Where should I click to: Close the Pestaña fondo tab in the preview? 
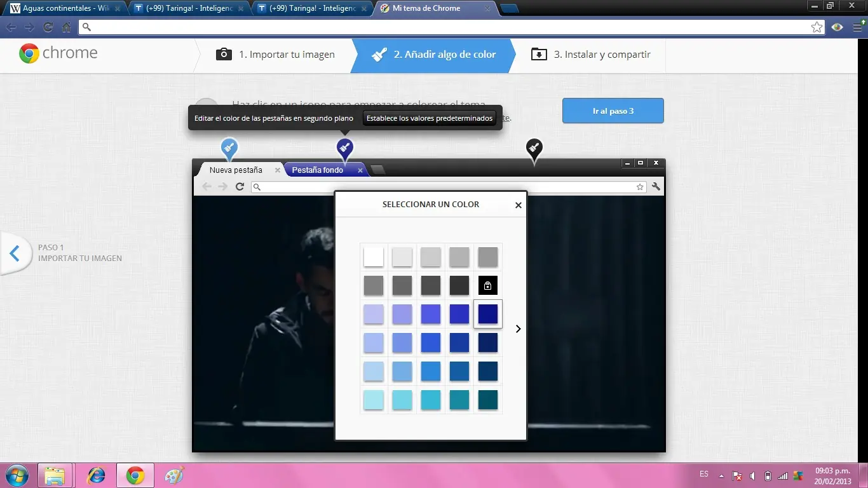pos(360,170)
